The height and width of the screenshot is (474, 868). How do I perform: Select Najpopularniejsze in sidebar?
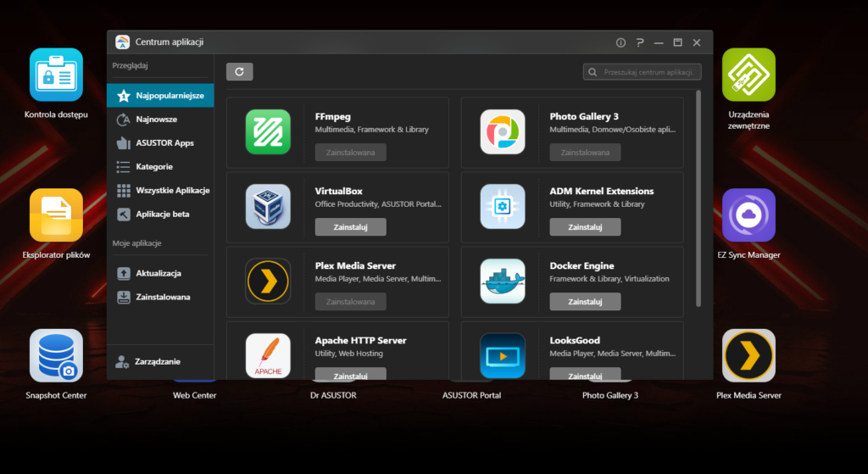coord(160,95)
